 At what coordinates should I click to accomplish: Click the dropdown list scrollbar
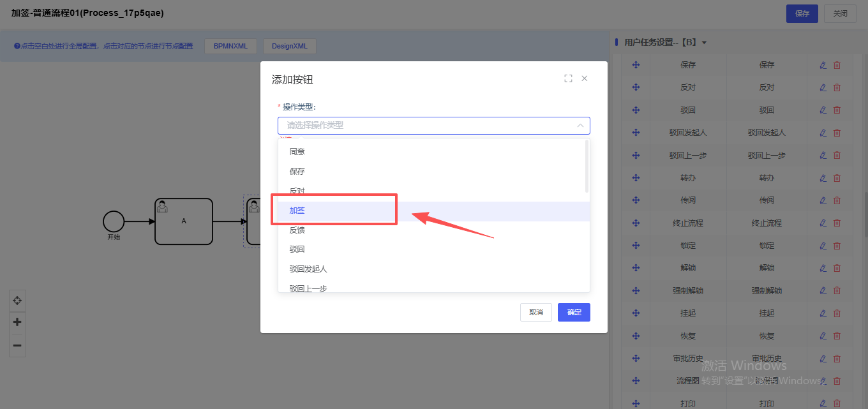[587, 166]
